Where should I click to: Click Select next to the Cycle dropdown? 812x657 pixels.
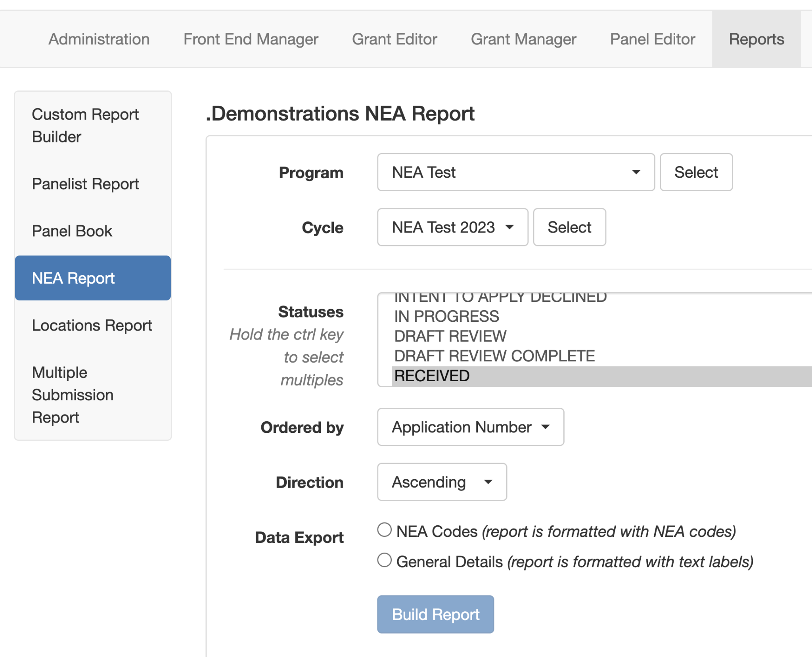point(569,227)
